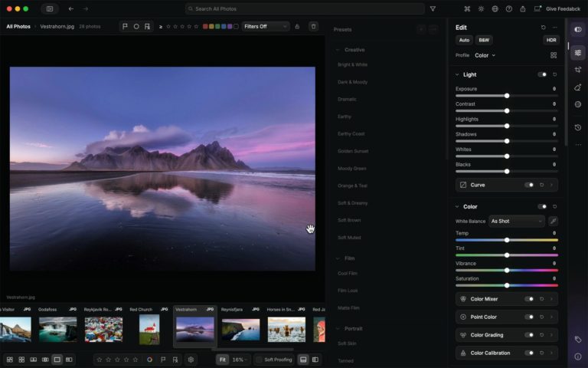Filter by flagged photos in top bar
This screenshot has height=368, width=588.
coord(126,26)
